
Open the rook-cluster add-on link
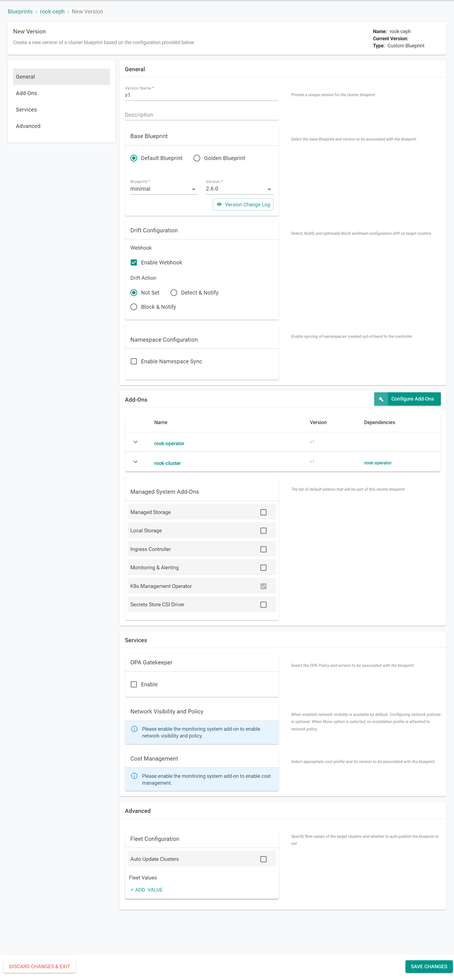pos(168,463)
